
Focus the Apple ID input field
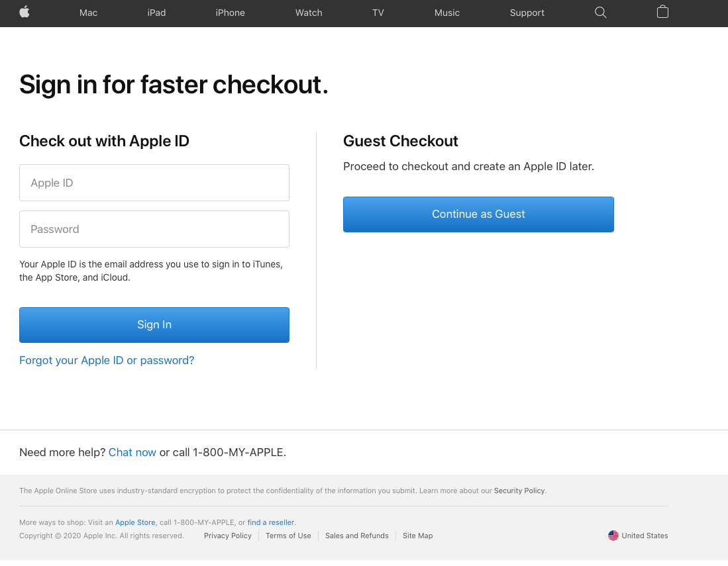(154, 183)
